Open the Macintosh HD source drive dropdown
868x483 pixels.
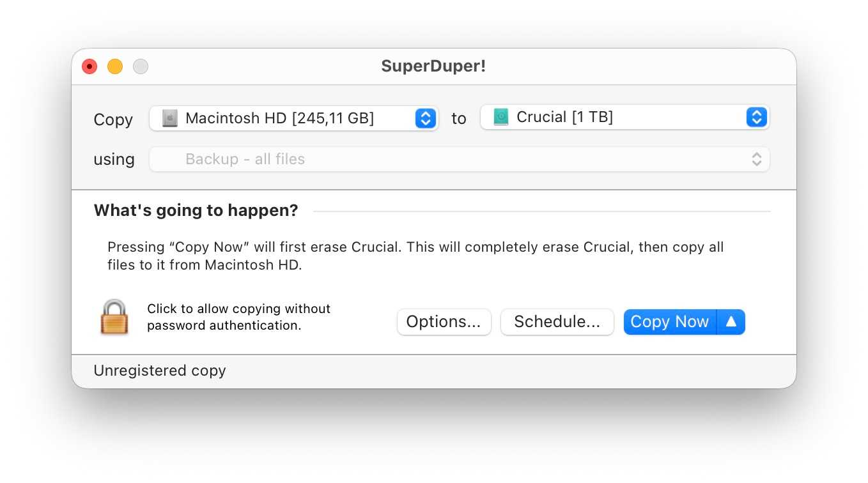(x=294, y=118)
